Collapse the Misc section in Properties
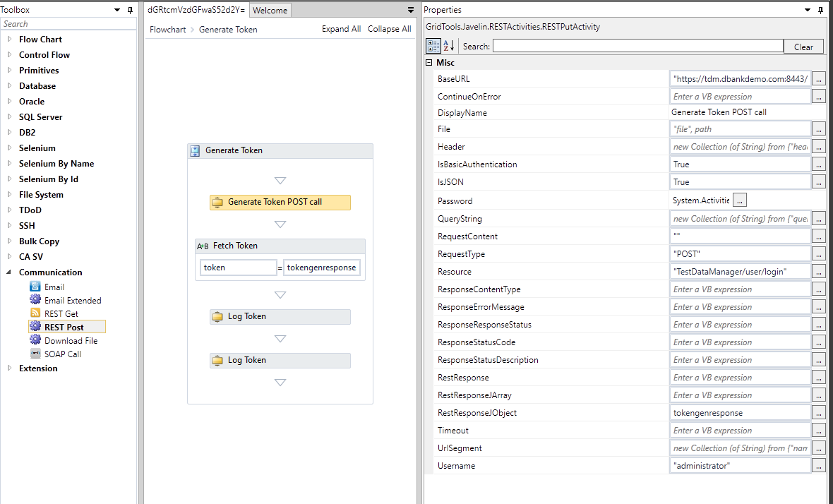Image resolution: width=833 pixels, height=504 pixels. coord(430,63)
